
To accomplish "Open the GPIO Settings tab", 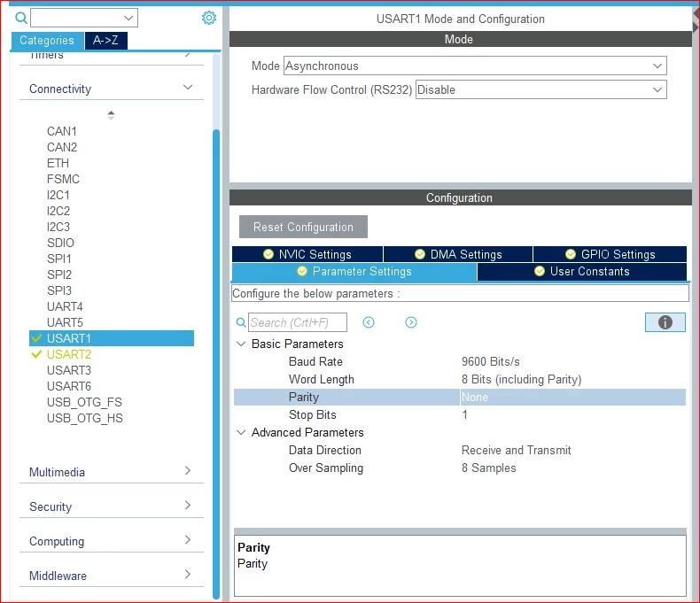I will (x=610, y=254).
